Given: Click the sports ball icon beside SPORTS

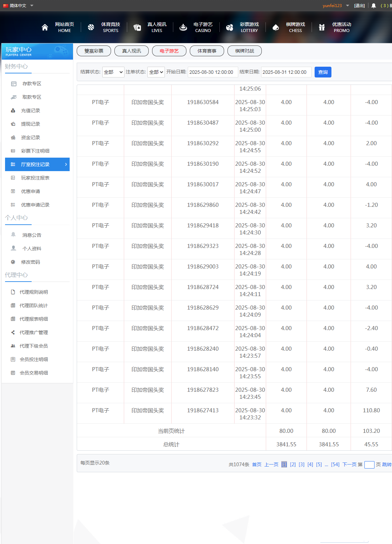Looking at the screenshot, I should (91, 27).
